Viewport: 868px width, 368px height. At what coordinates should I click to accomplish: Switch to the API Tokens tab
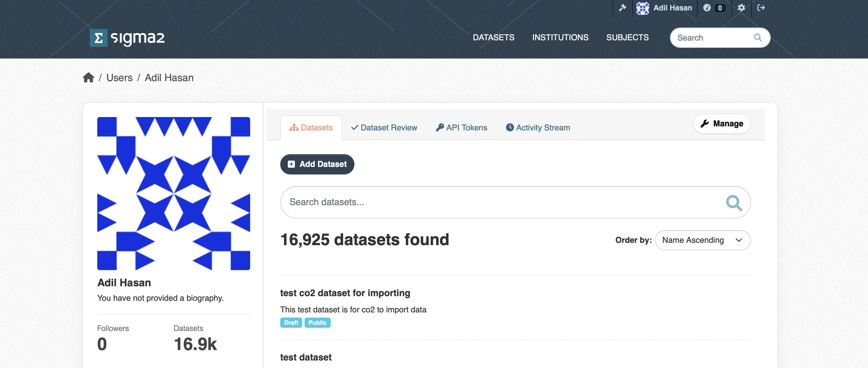pyautogui.click(x=461, y=127)
